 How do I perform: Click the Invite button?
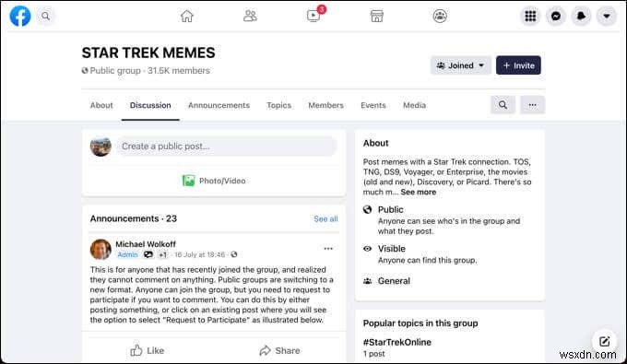tap(518, 65)
